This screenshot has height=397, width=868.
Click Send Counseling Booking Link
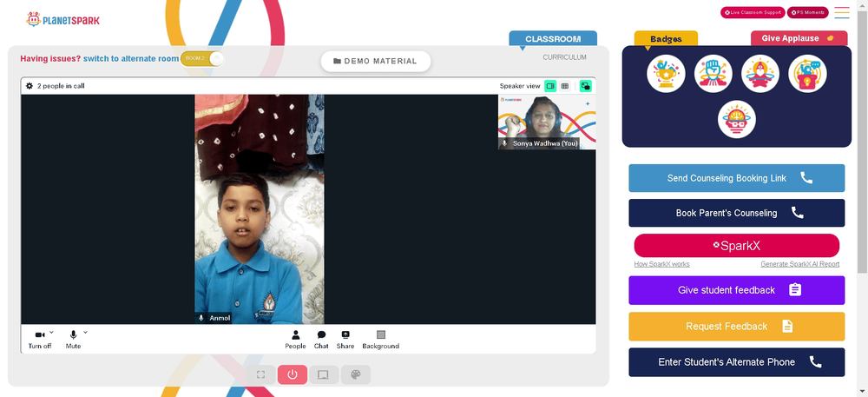coord(736,178)
